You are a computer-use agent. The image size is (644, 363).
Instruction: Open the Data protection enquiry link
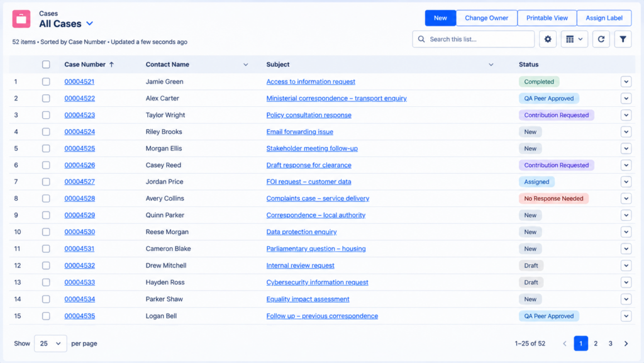tap(301, 232)
